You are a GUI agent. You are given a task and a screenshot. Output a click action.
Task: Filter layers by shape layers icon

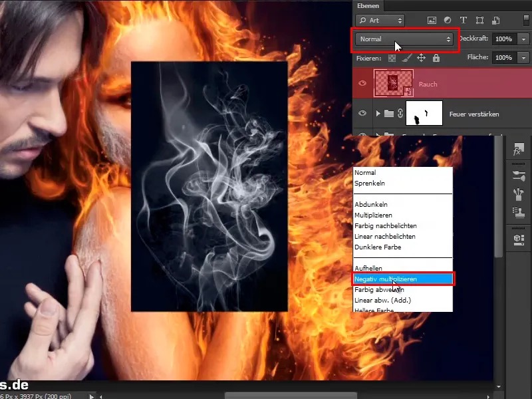(479, 21)
